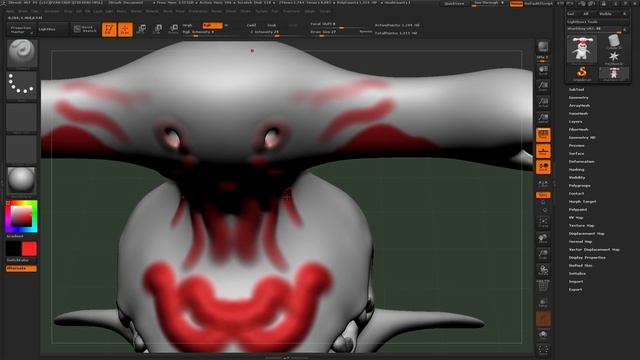This screenshot has height=360, width=640.
Task: Select the Edit mode button
Action: (109, 29)
